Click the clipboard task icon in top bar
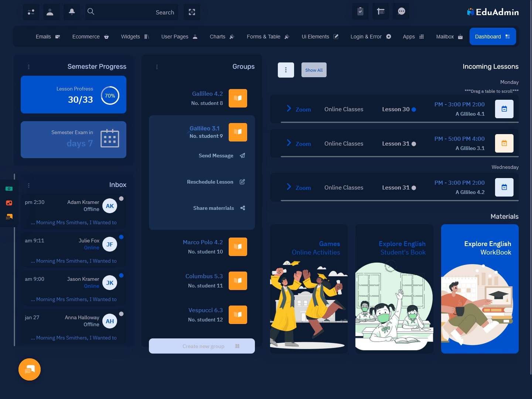This screenshot has width=532, height=399. [x=361, y=11]
